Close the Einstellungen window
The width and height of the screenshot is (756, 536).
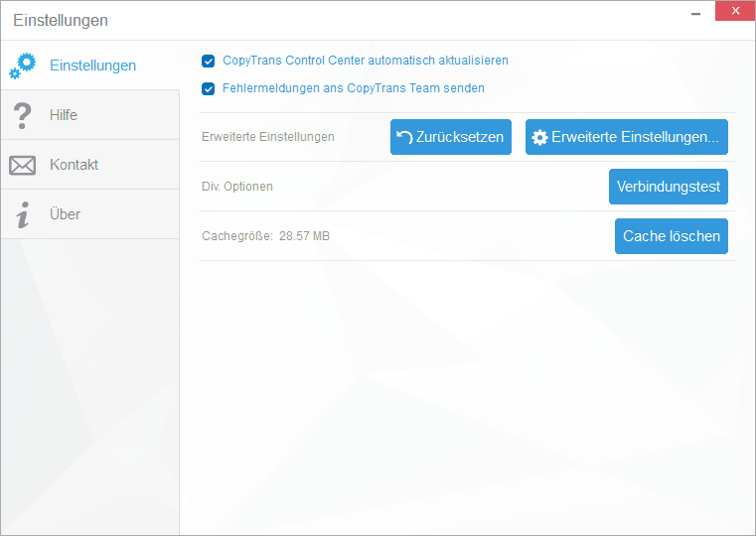[x=735, y=11]
